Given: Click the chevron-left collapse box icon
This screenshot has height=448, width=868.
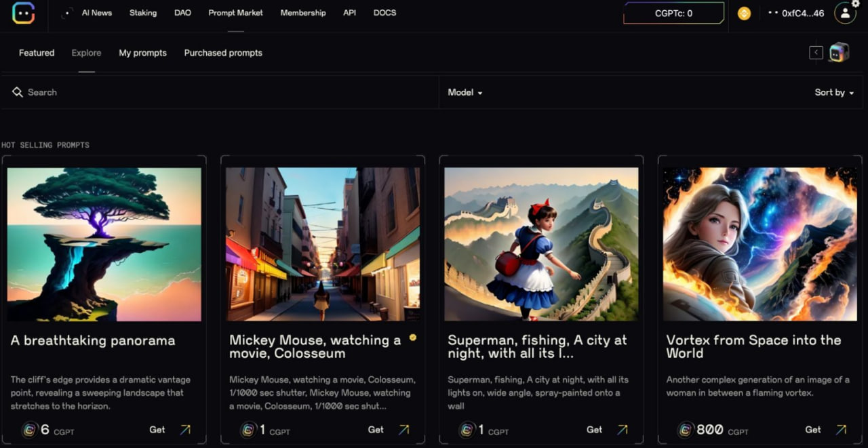Looking at the screenshot, I should pyautogui.click(x=816, y=52).
